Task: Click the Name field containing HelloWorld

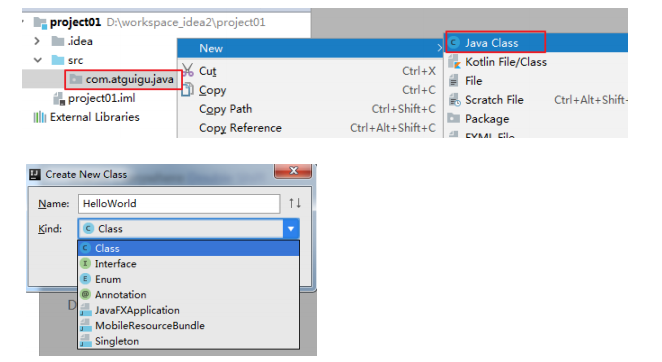Action: pyautogui.click(x=179, y=204)
